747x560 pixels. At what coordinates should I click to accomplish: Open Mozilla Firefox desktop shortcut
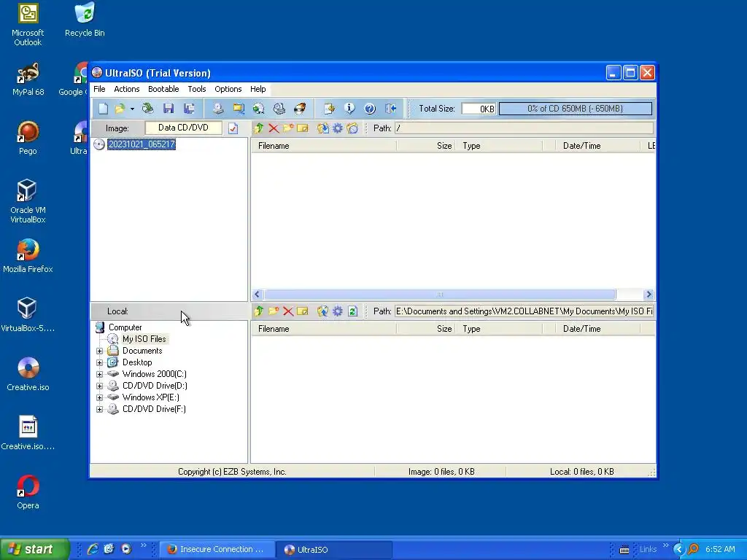click(28, 256)
